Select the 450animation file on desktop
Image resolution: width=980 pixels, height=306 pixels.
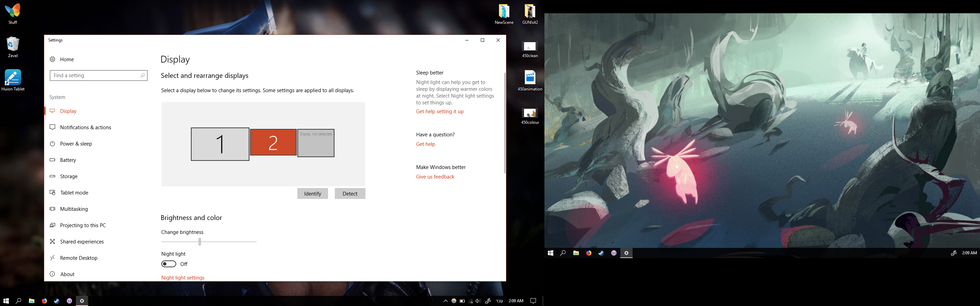[x=530, y=81]
